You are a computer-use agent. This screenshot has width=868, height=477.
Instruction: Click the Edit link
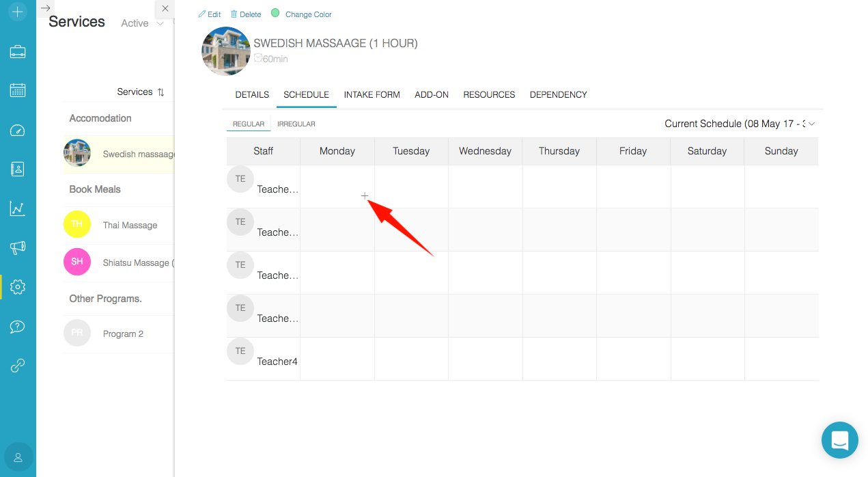tap(210, 14)
